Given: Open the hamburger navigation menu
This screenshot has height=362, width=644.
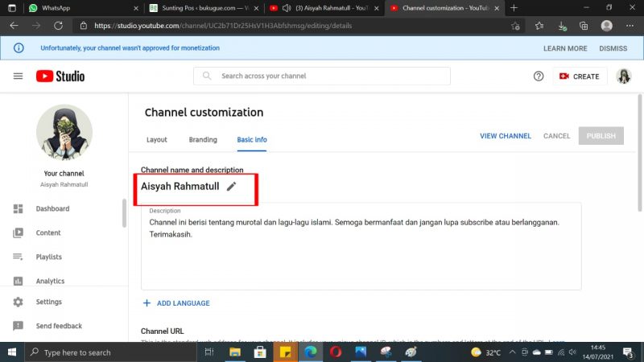Looking at the screenshot, I should click(x=18, y=76).
